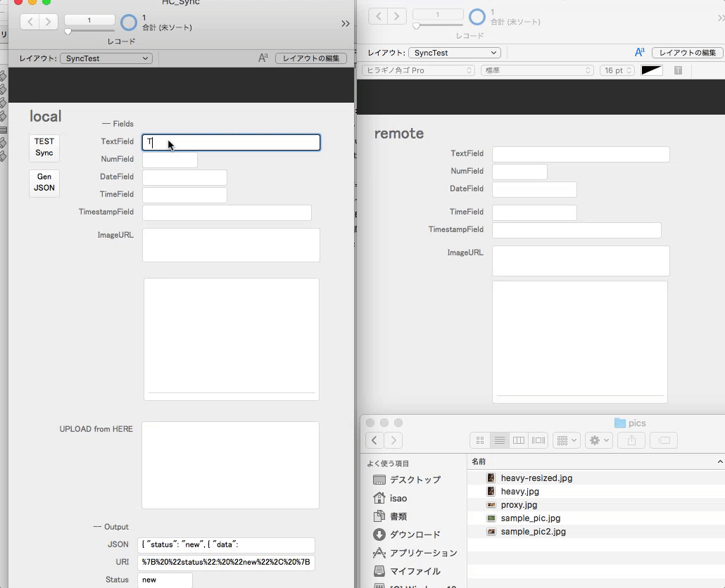This screenshot has height=588, width=725.
Task: Go to next record in remote window
Action: pyautogui.click(x=396, y=15)
